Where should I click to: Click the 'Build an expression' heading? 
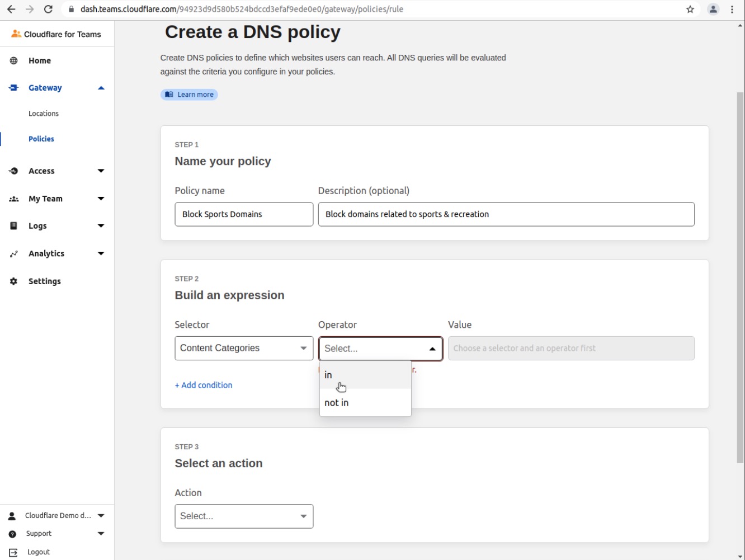pos(229,295)
